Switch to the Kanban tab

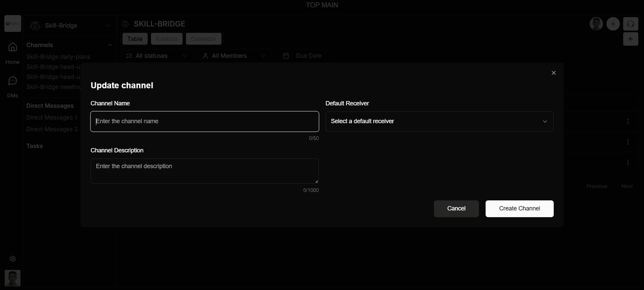[166, 39]
